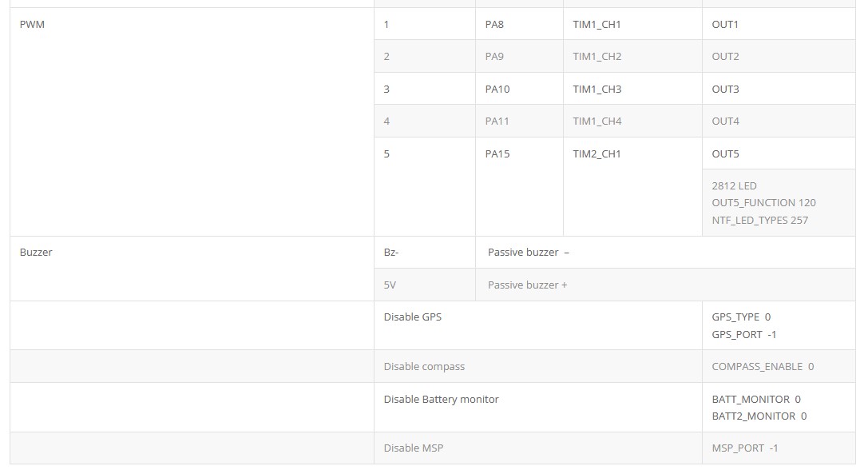Click the BATT2_MONITOR 0 parameter
This screenshot has height=470, width=868.
coord(759,416)
